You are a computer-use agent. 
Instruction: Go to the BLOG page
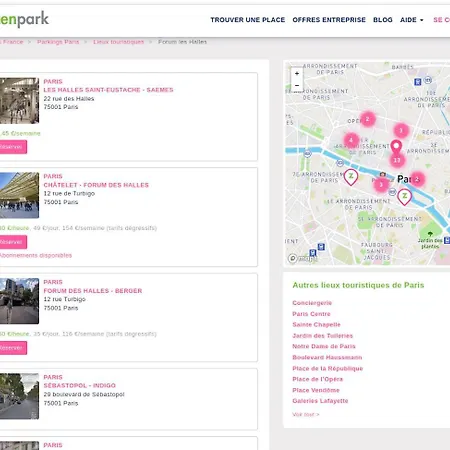[x=383, y=20]
